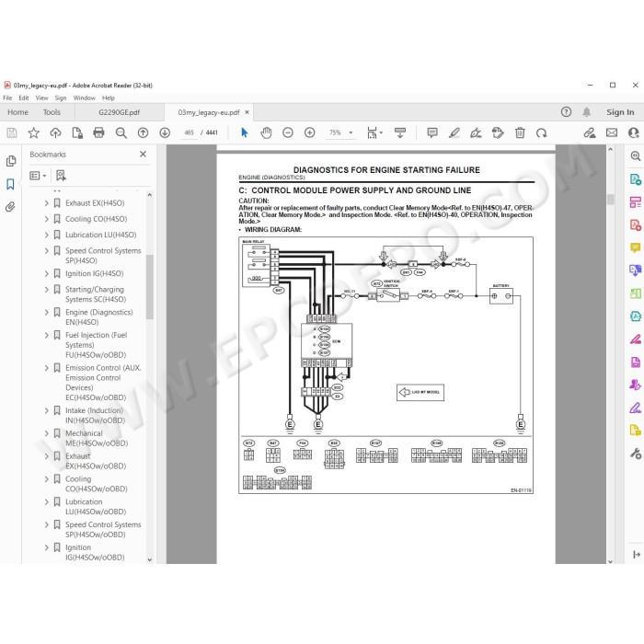This screenshot has width=644, height=644.
Task: Select the Hand pan tool
Action: tap(266, 132)
